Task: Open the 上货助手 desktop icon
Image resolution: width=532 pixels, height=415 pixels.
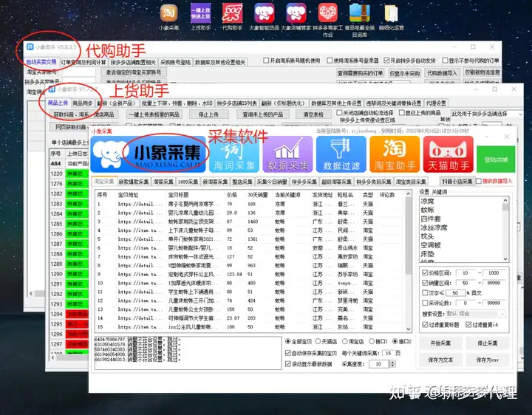Action: 200,17
